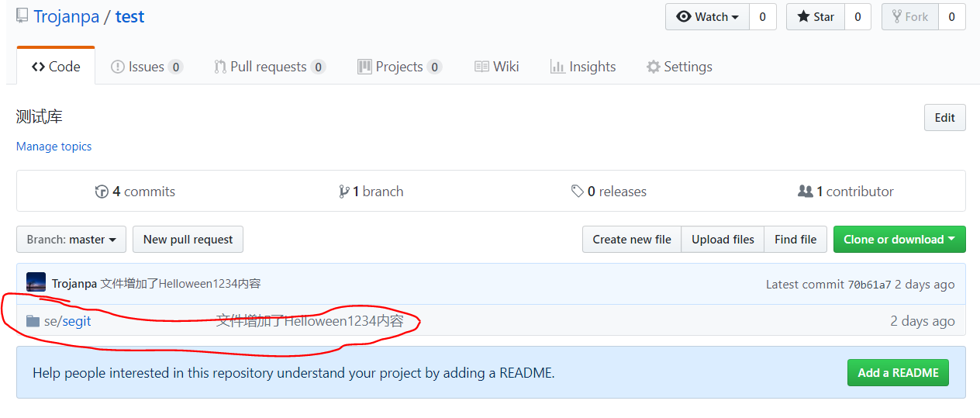Click Create new file button
Viewport: 980px width, 418px height.
pyautogui.click(x=632, y=240)
